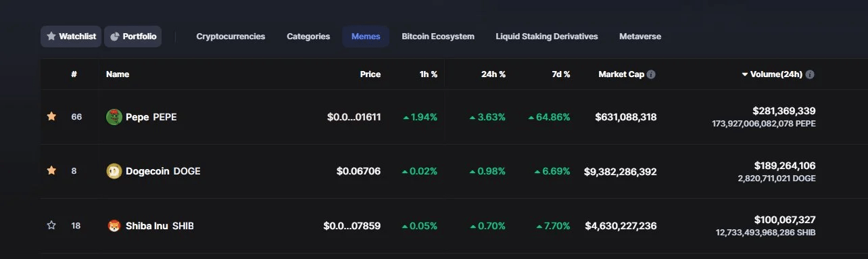Sort the table by rank # column

pyautogui.click(x=74, y=74)
